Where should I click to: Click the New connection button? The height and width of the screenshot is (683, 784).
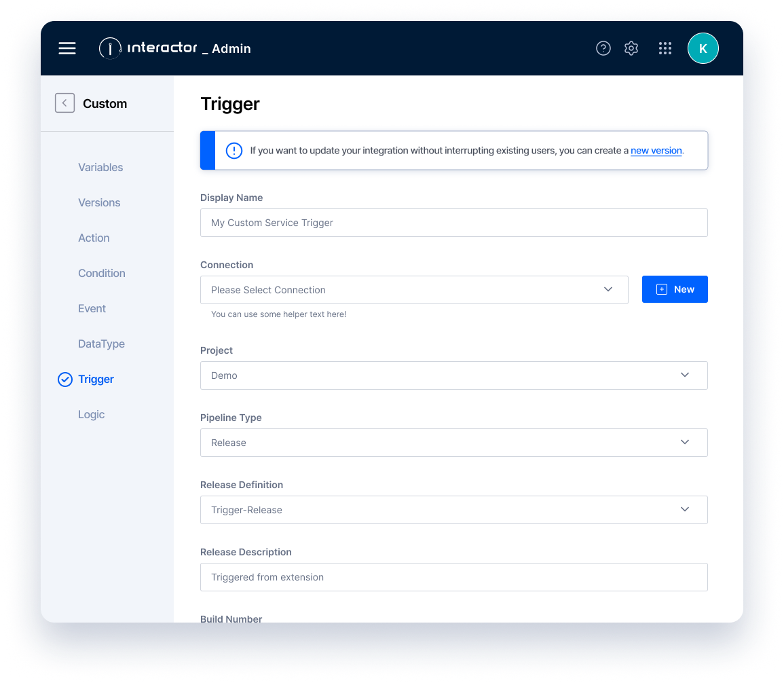[x=675, y=289]
